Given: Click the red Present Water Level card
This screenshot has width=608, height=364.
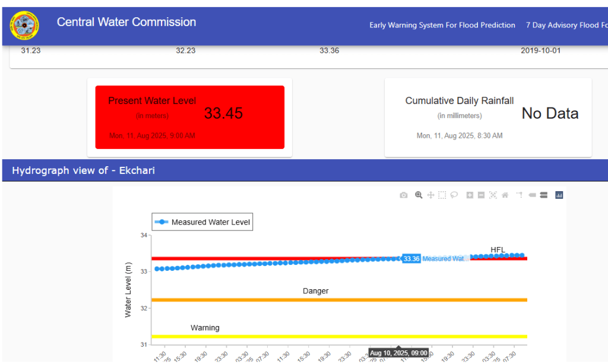Looking at the screenshot, I should (190, 117).
